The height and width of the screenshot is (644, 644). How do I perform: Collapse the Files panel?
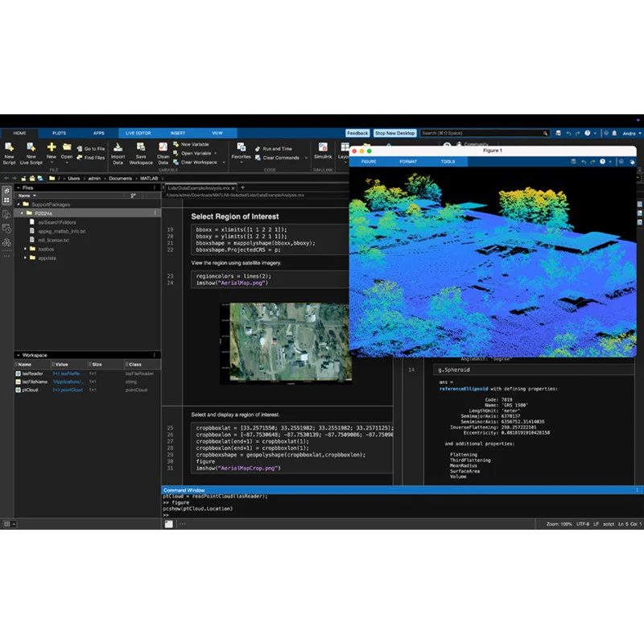[19, 188]
